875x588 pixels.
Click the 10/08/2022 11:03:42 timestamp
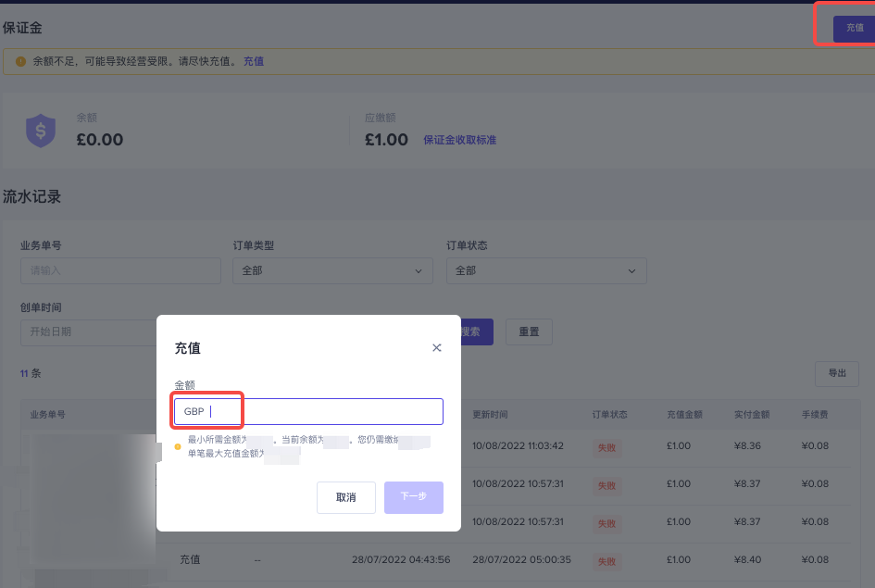(x=518, y=445)
